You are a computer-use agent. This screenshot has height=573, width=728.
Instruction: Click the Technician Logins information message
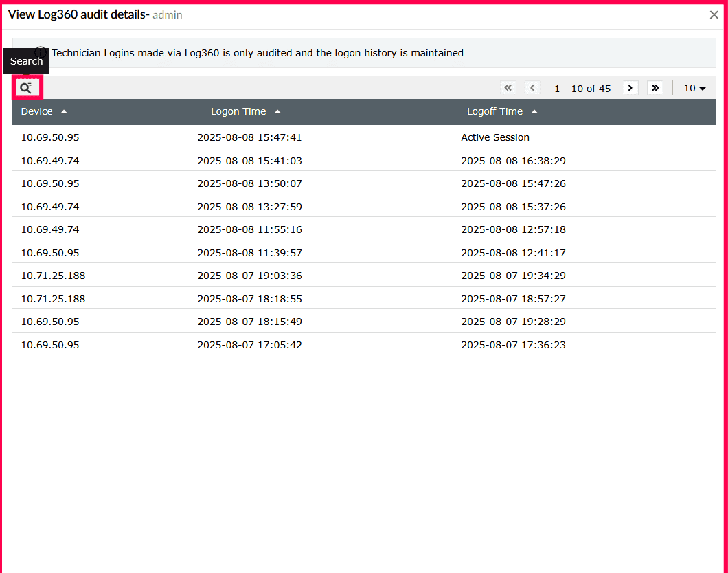coord(258,53)
